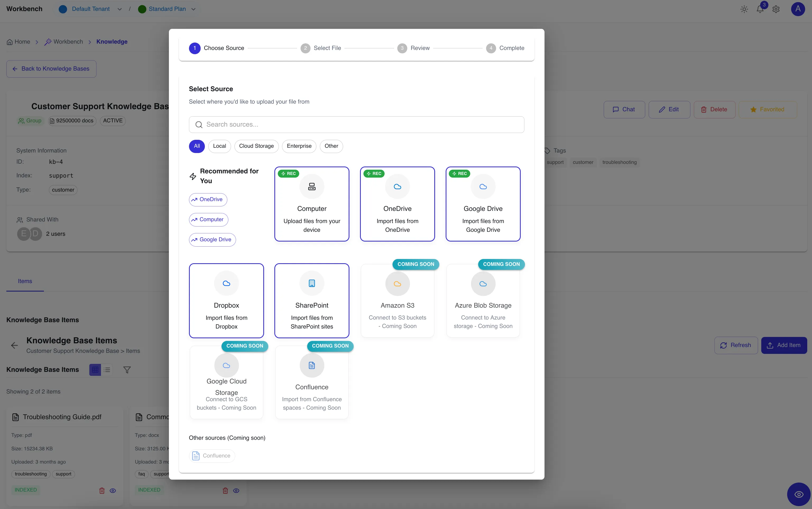Select the Other filter chip
The height and width of the screenshot is (509, 812).
pyautogui.click(x=331, y=146)
